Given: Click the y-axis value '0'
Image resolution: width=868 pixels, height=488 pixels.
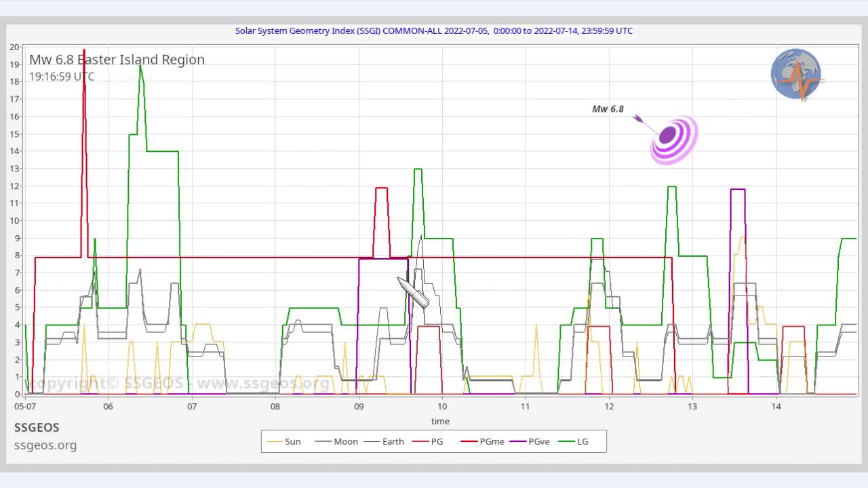Looking at the screenshot, I should (x=16, y=394).
